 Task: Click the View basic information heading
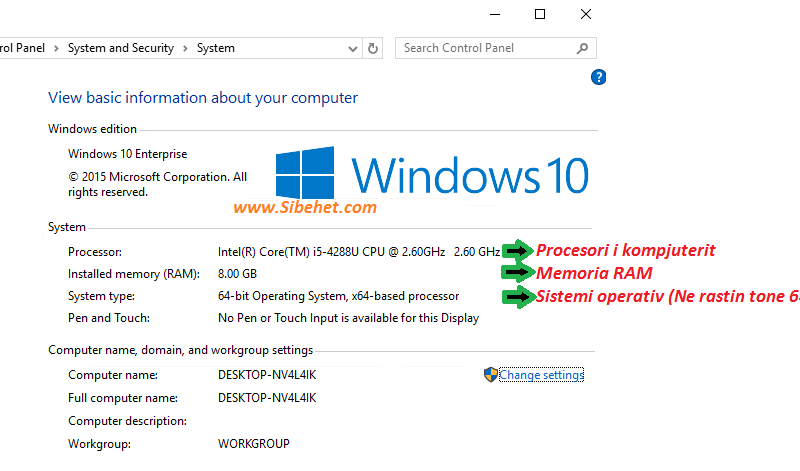click(x=203, y=97)
